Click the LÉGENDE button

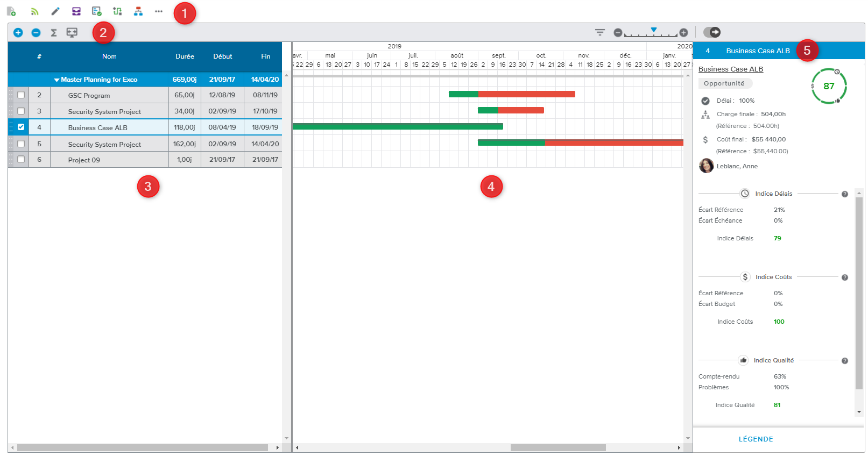(x=756, y=439)
